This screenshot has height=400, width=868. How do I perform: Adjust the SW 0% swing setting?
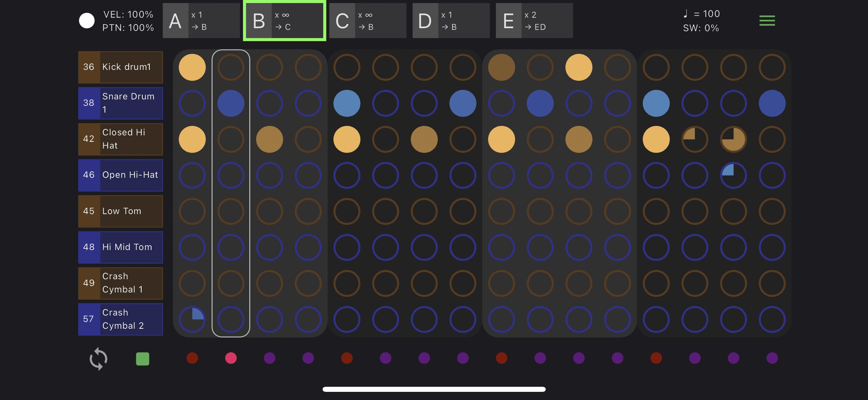[x=701, y=28]
